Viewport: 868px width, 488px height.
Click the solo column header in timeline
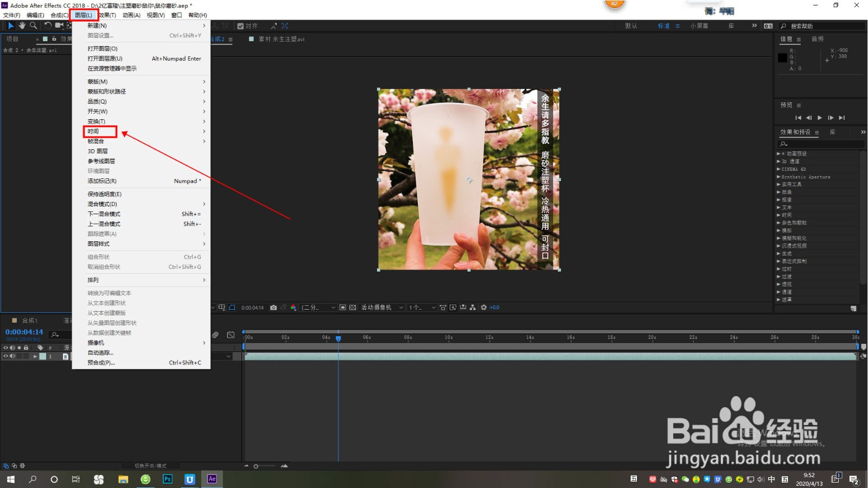19,348
